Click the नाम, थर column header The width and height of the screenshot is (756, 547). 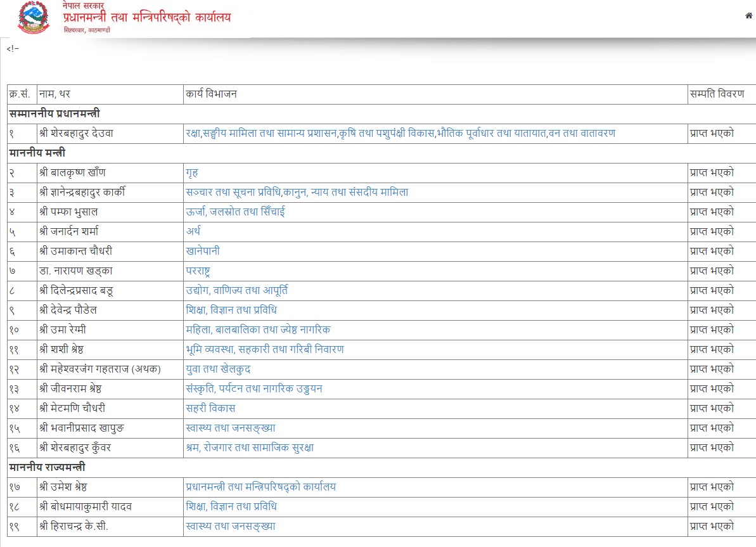pyautogui.click(x=54, y=94)
